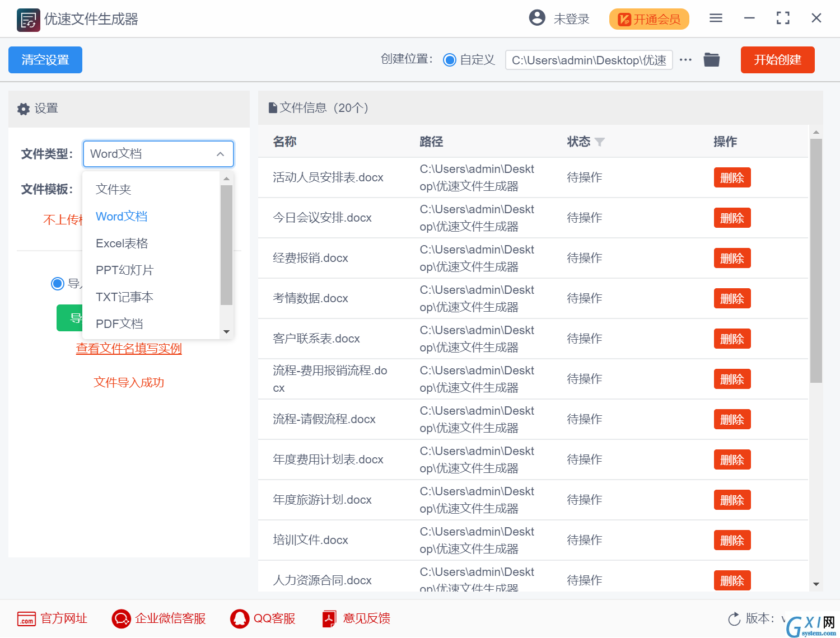The image size is (840, 638).
Task: Open the folder icon next to path
Action: [712, 59]
